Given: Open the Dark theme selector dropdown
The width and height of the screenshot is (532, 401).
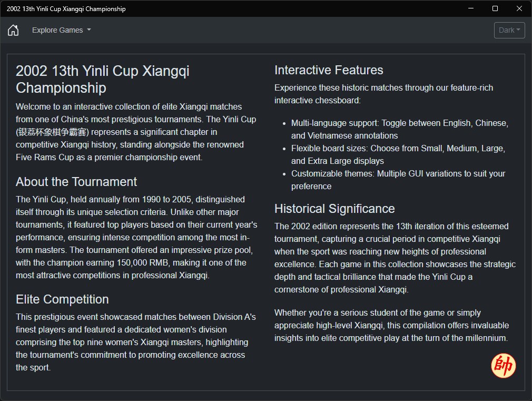Looking at the screenshot, I should point(509,30).
